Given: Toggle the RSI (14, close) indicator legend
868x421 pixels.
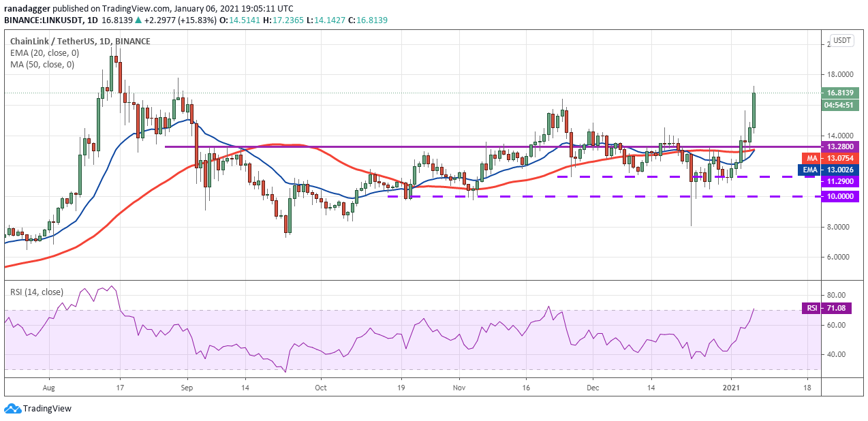Looking at the screenshot, I should pyautogui.click(x=36, y=292).
